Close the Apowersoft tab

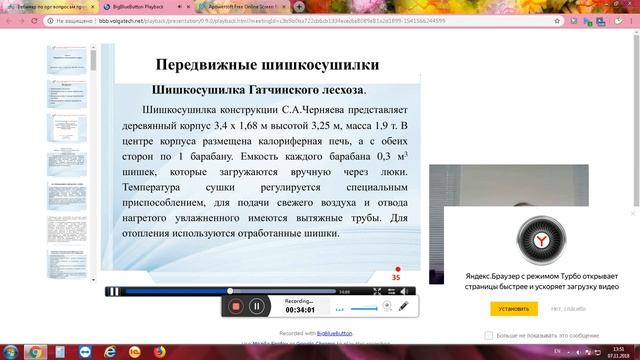point(284,7)
